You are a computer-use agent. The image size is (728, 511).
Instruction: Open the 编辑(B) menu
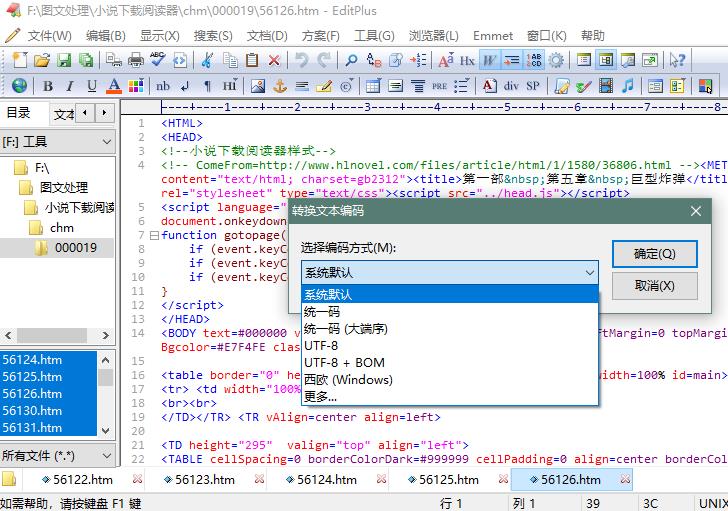(x=105, y=36)
